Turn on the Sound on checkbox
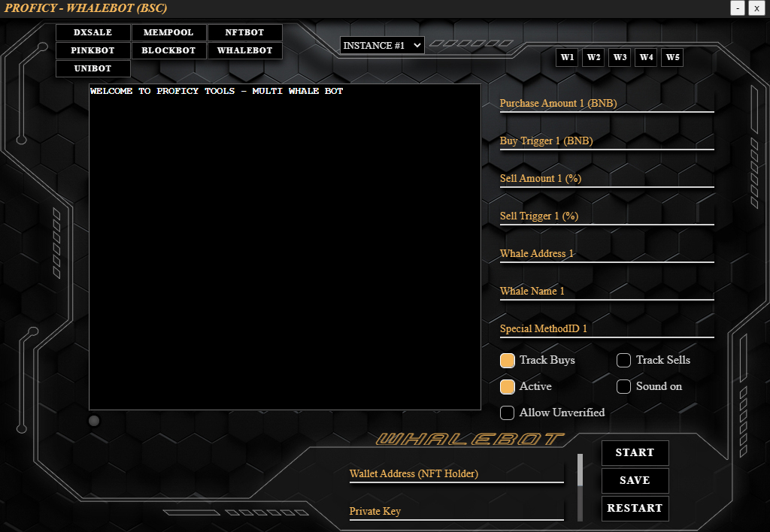 click(x=623, y=387)
